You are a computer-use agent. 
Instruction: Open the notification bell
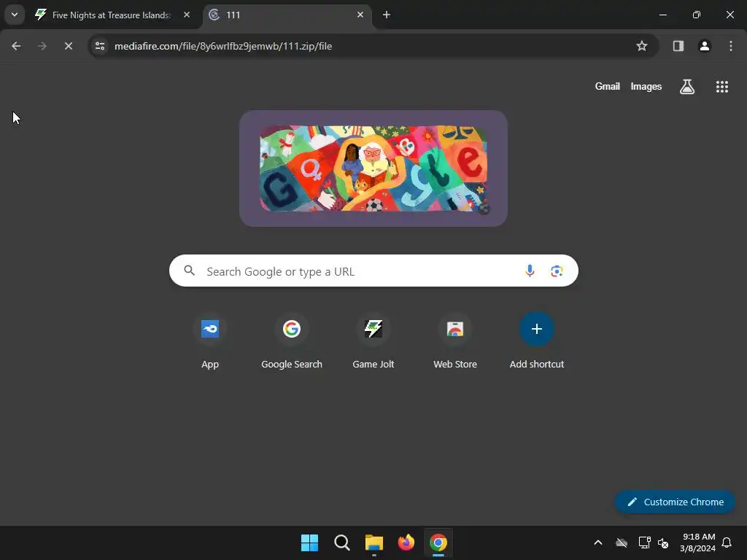727,542
